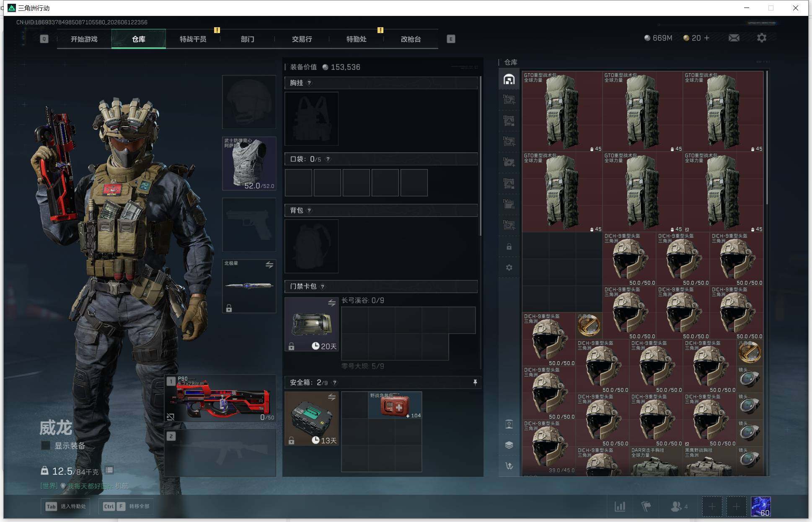
Task: Click the first empty plus teammate slot
Action: pos(712,507)
